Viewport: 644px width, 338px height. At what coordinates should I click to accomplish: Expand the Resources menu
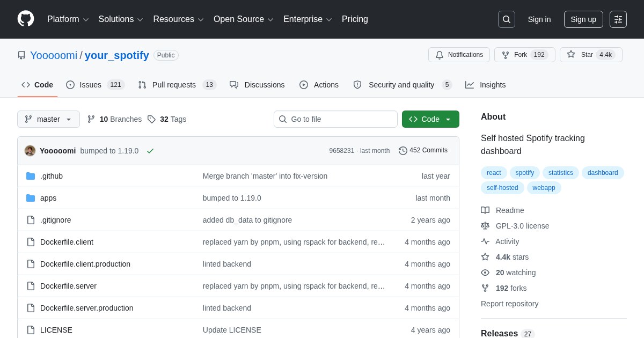179,19
